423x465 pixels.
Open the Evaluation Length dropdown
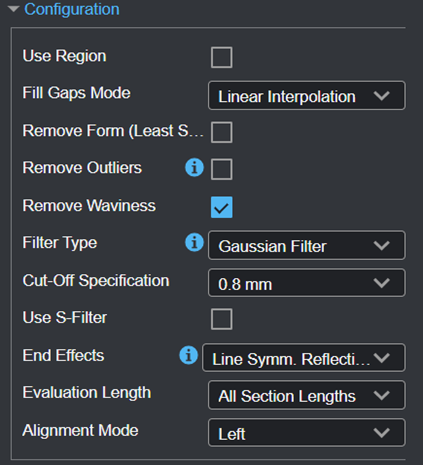point(307,395)
